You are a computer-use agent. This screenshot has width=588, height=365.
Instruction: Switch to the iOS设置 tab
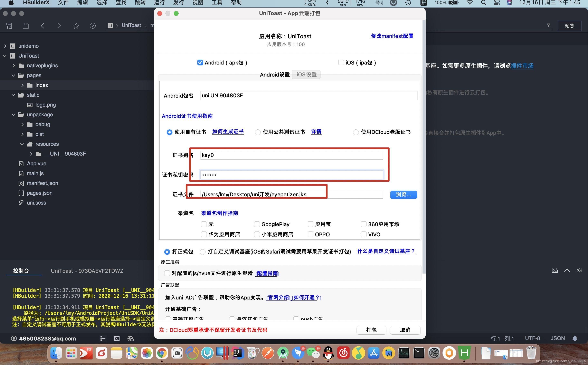pyautogui.click(x=306, y=74)
